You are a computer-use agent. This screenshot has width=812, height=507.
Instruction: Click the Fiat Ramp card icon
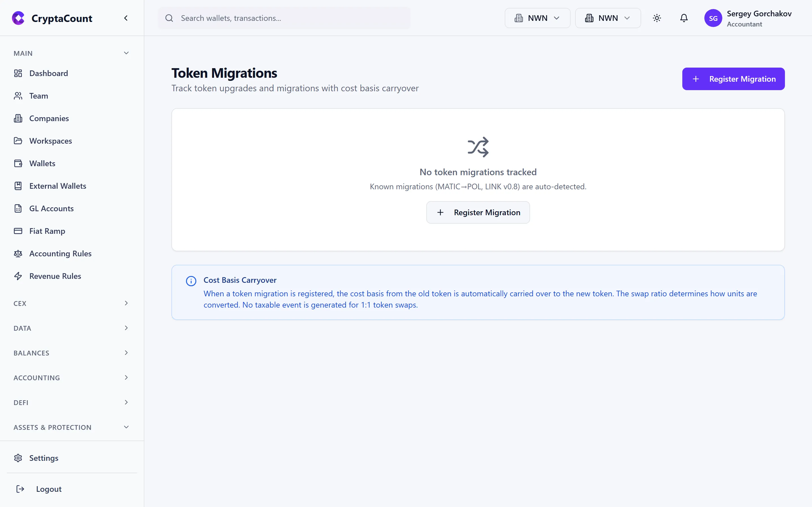click(18, 231)
